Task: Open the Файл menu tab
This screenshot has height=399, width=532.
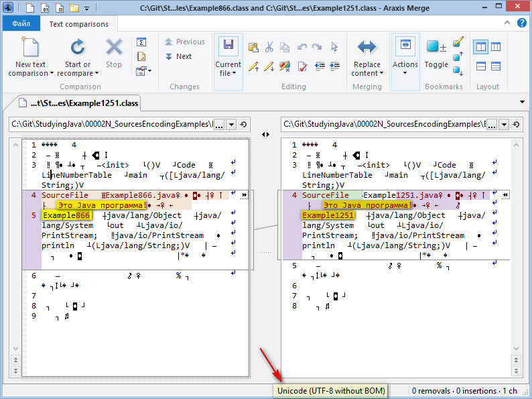Action: (x=21, y=23)
